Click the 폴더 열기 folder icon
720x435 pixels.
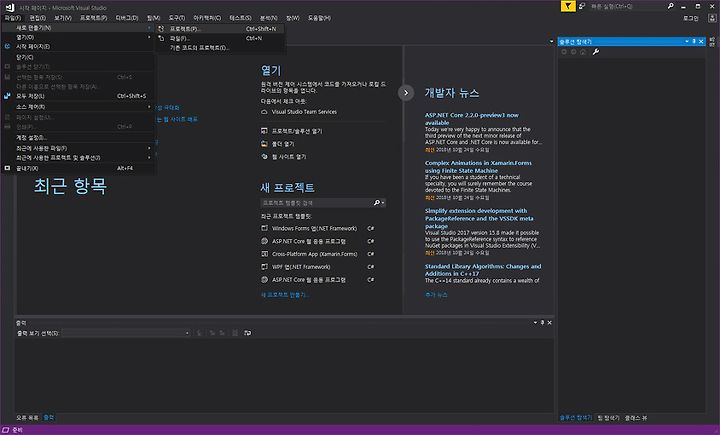coord(264,144)
